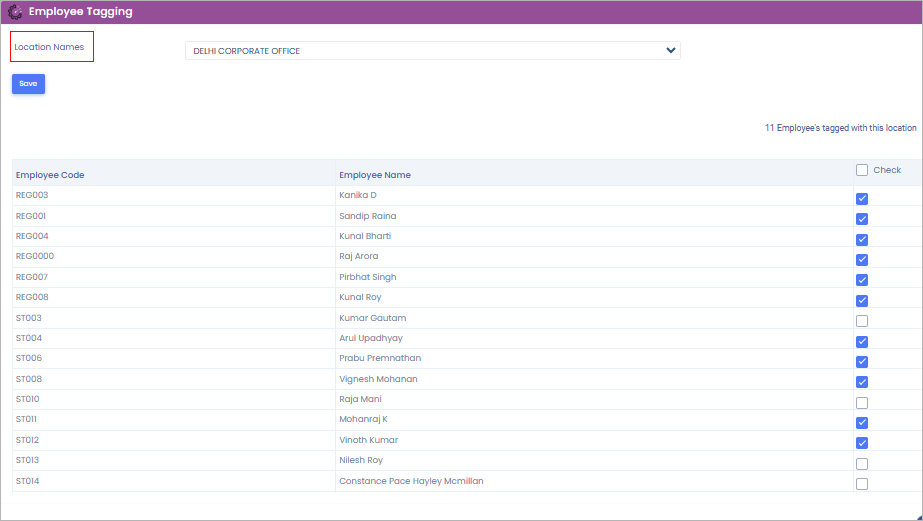Uncheck the checkbox for Sandip Raina

[862, 219]
